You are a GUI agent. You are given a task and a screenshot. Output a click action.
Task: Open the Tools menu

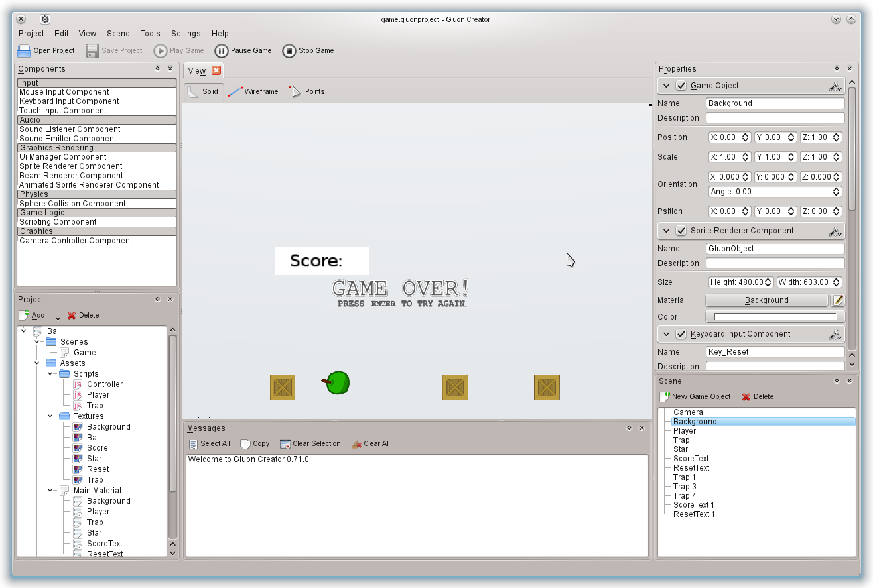151,34
